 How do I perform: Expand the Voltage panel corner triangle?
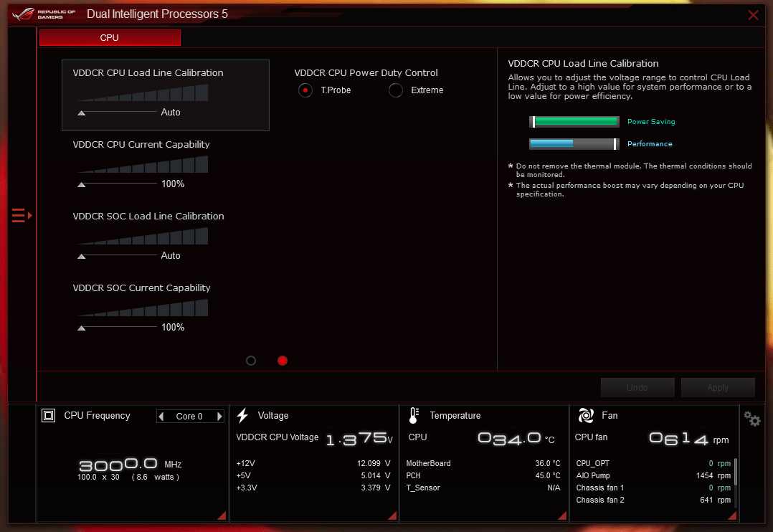392,516
